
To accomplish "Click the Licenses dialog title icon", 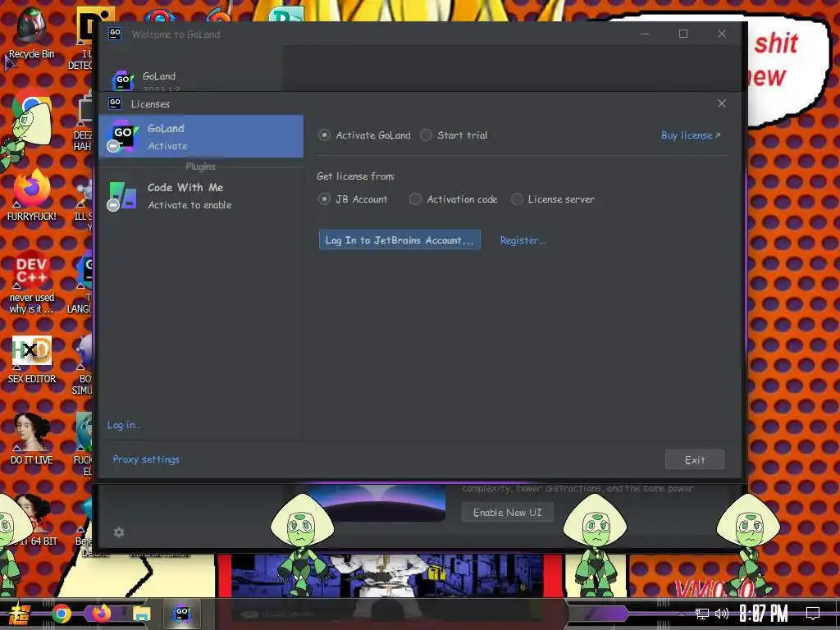I will tap(115, 103).
